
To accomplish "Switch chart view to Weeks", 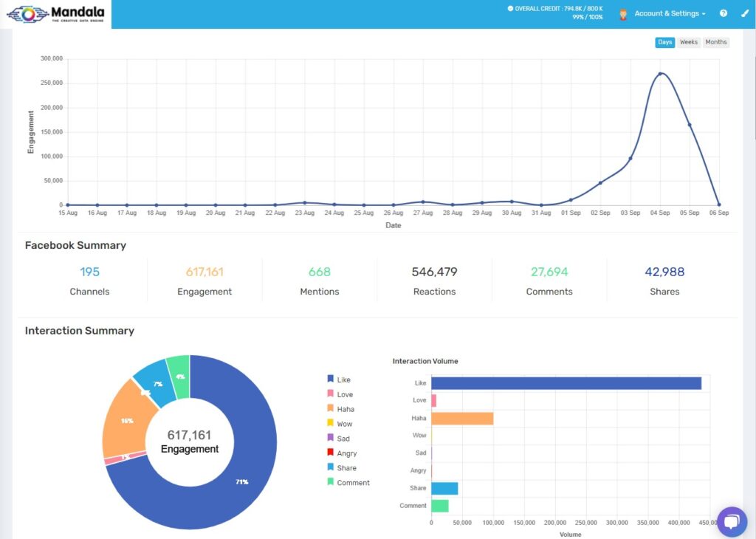I will [x=689, y=42].
